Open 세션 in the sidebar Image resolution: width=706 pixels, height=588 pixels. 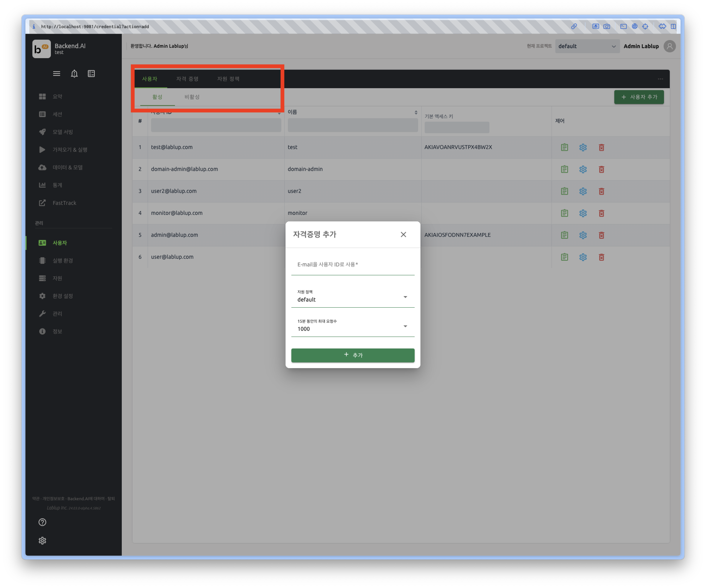[57, 114]
